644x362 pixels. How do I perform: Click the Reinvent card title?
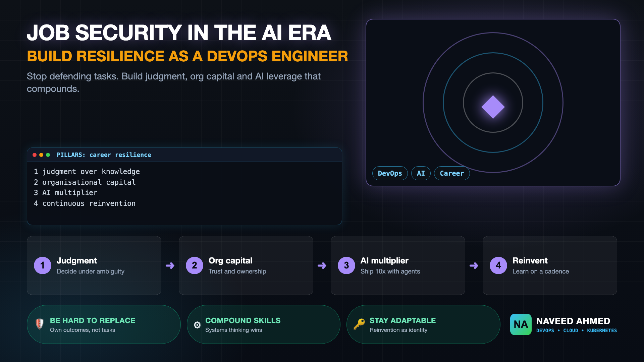(530, 261)
